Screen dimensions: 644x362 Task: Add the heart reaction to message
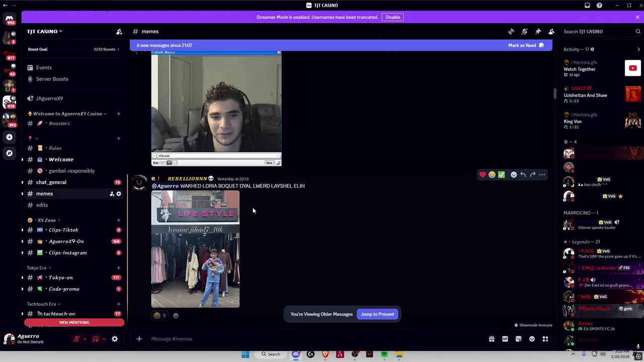tap(482, 174)
